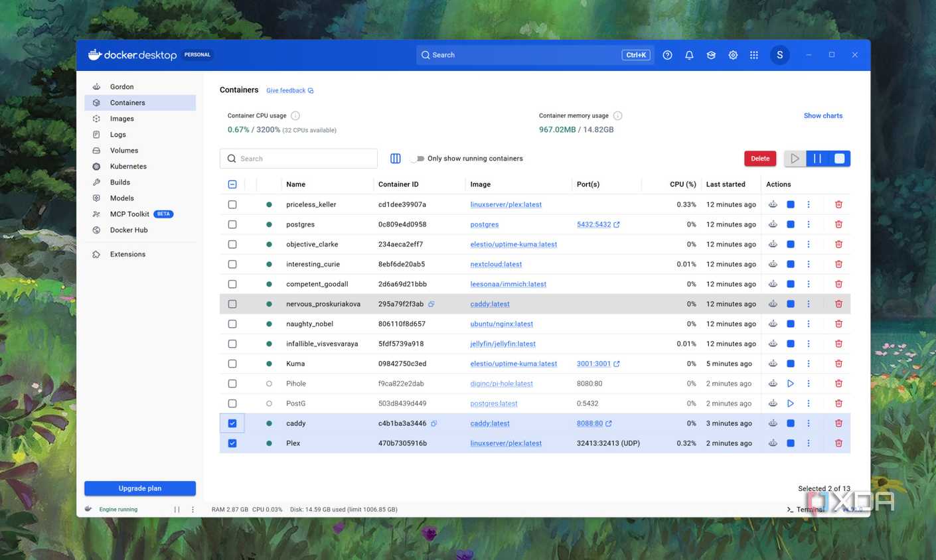Open engine options menu in status bar
This screenshot has width=936, height=560.
tap(193, 510)
